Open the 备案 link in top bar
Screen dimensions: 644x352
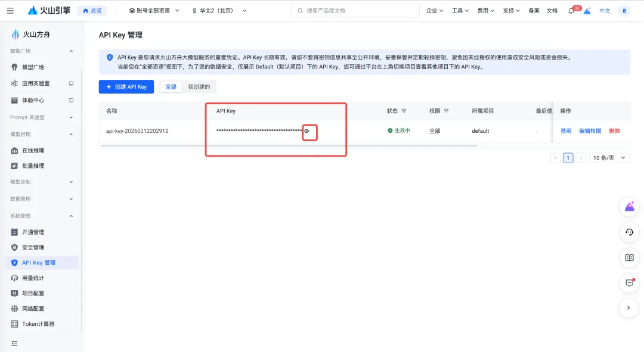534,11
